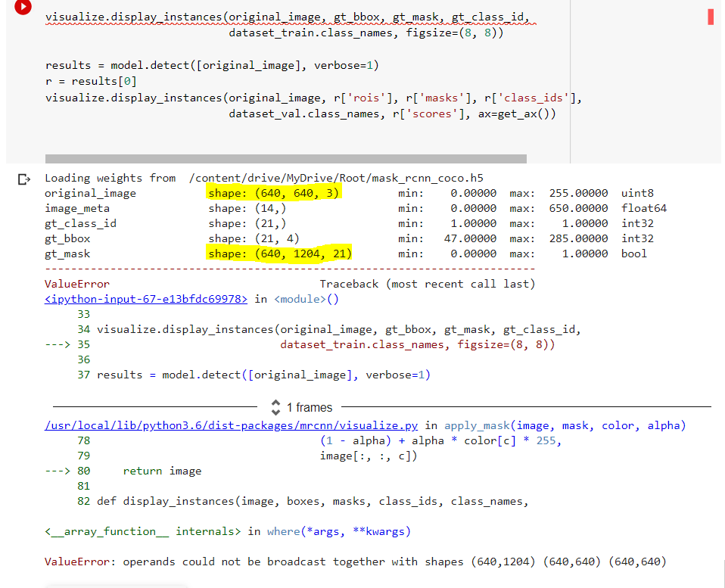Screen dimensions: 725x588
Task: Click 'Traceback (most recent call last)' text
Action: pos(428,284)
